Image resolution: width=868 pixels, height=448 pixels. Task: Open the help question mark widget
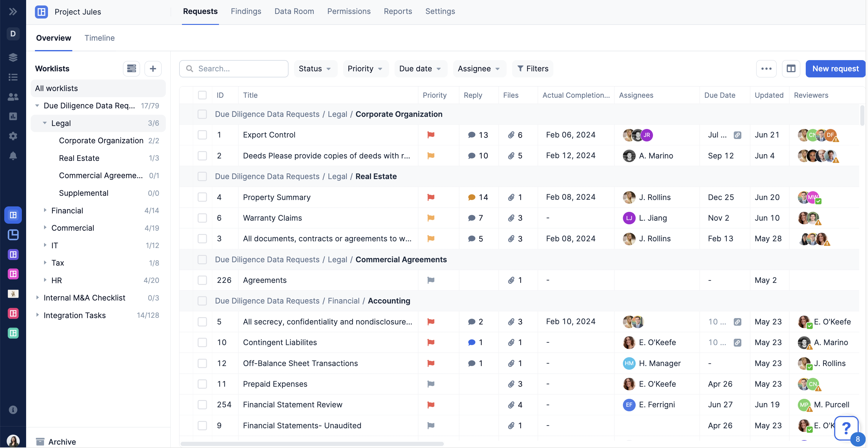click(x=846, y=428)
